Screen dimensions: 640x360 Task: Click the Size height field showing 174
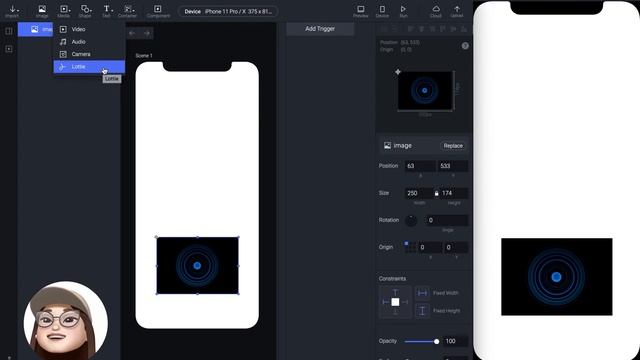(454, 193)
